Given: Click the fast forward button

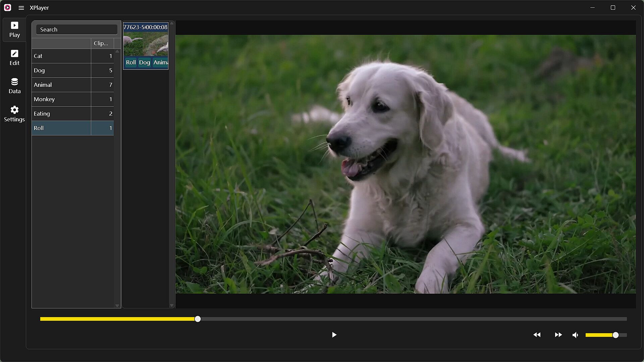Looking at the screenshot, I should coord(558,335).
